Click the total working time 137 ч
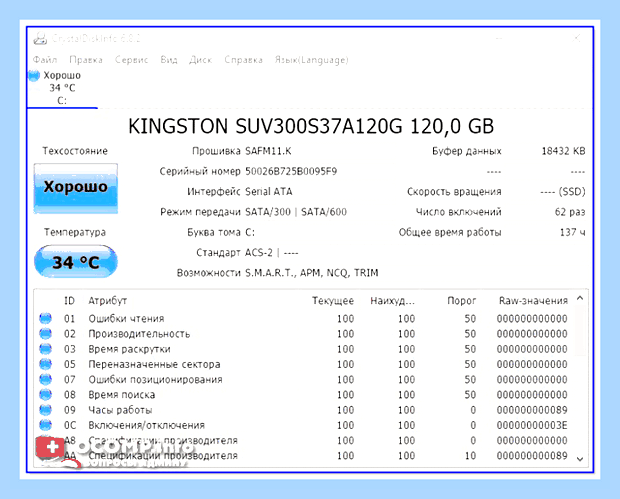Image resolution: width=620 pixels, height=499 pixels. [x=573, y=232]
